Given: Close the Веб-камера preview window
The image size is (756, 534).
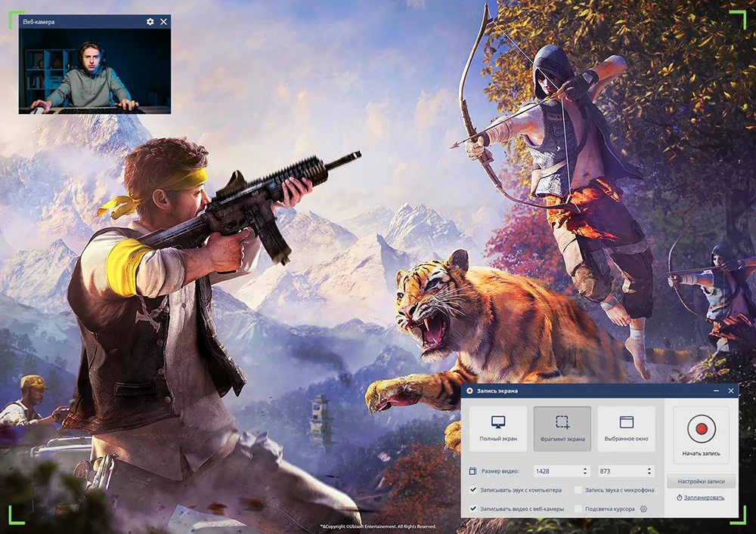Looking at the screenshot, I should click(163, 22).
